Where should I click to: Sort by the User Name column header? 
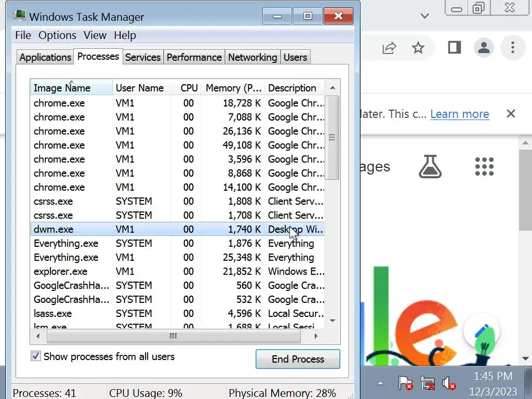pyautogui.click(x=141, y=88)
